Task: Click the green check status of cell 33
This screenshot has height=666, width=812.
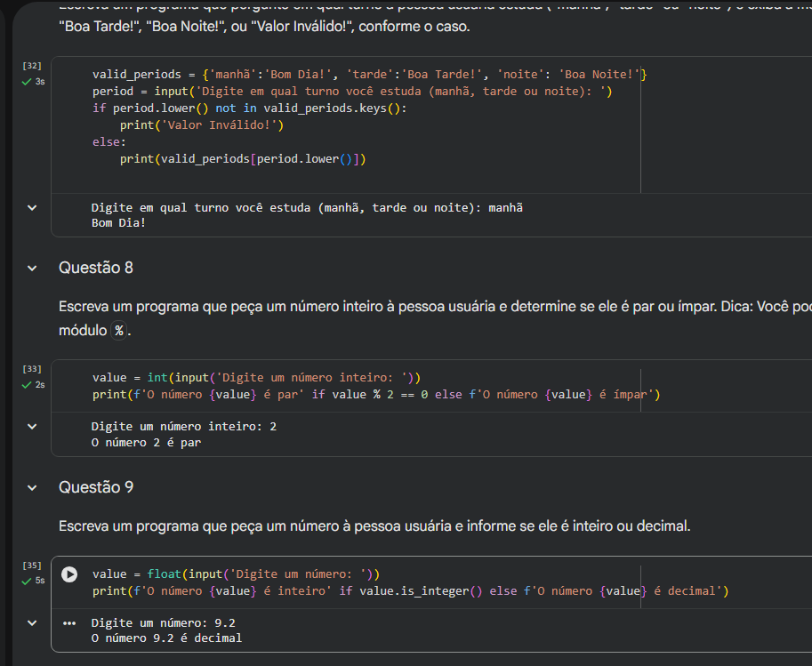Action: (27, 385)
